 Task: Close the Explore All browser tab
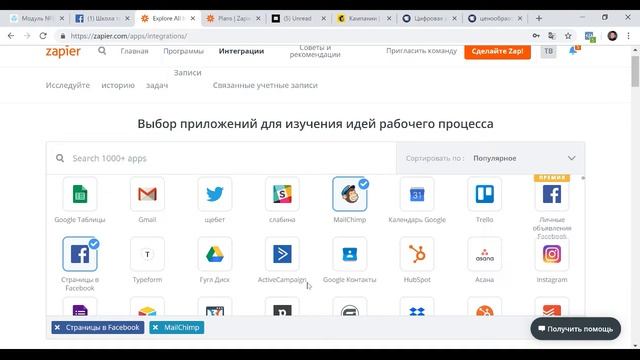pos(193,18)
